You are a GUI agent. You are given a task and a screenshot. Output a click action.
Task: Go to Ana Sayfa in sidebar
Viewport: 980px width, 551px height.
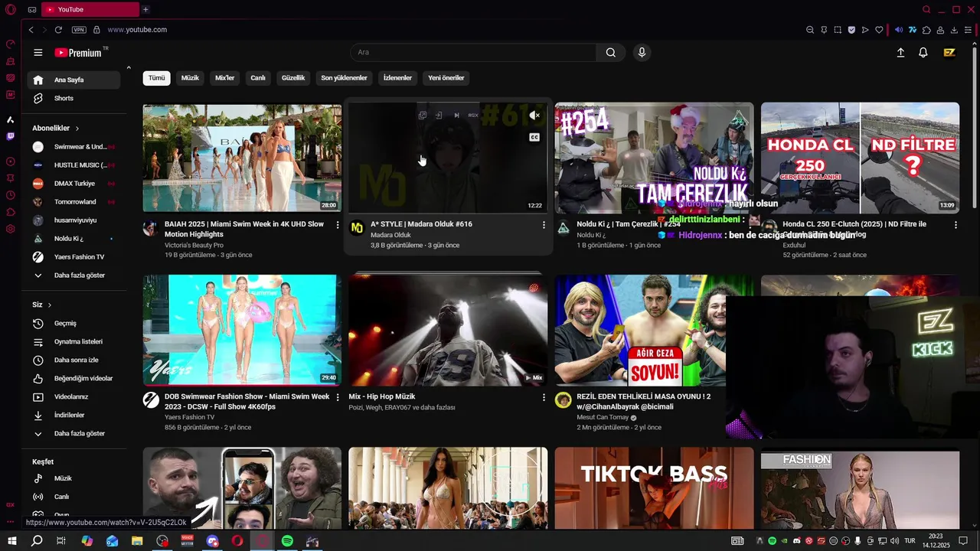[x=73, y=80]
